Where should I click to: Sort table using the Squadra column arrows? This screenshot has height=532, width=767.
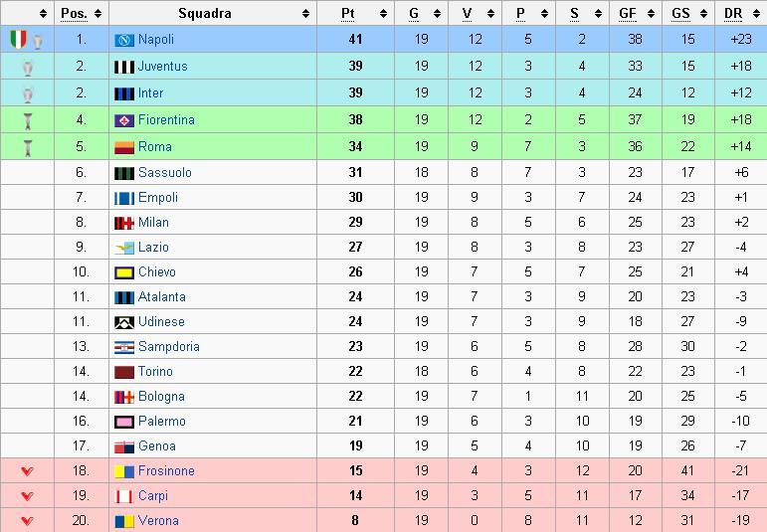tap(305, 14)
